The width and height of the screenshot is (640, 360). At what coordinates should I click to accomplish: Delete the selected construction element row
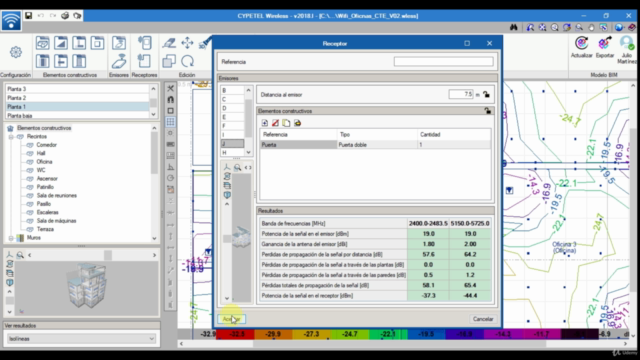tap(276, 123)
